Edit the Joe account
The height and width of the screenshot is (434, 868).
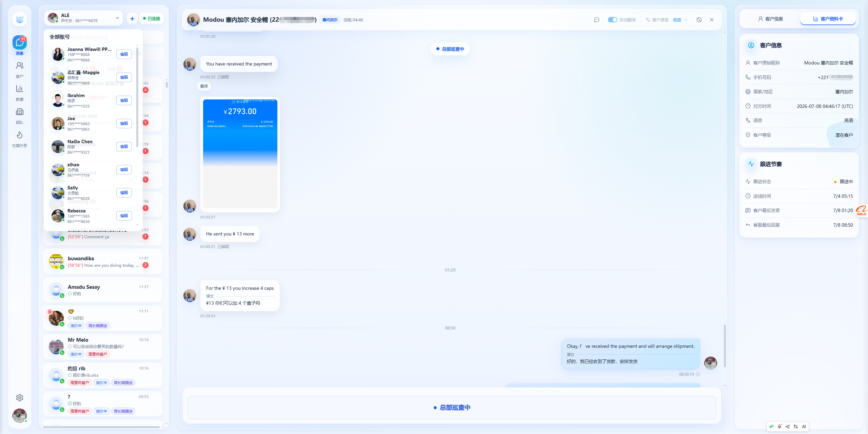[124, 124]
